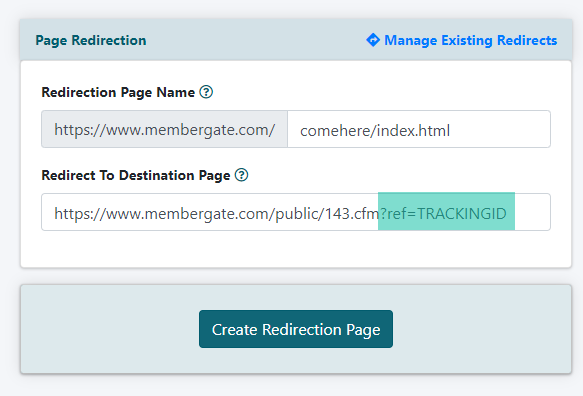Click the diamond icon beside Manage Existing Redirects
583x396 pixels.
pos(373,40)
